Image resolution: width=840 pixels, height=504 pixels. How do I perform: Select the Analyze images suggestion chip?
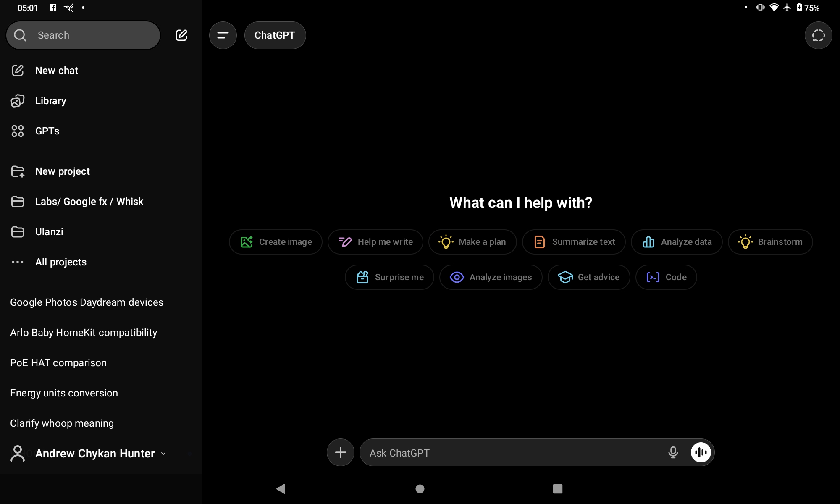(491, 277)
